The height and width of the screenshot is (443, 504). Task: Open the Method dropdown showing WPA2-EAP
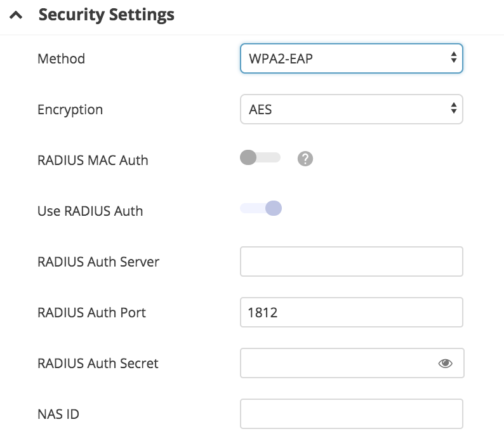351,58
